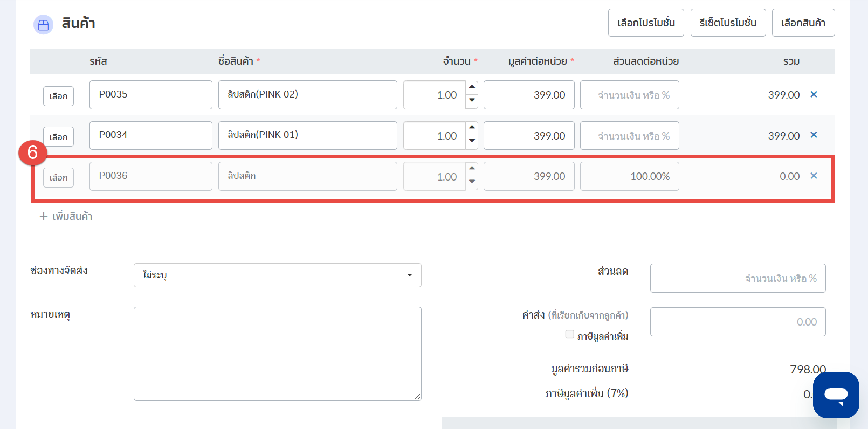This screenshot has width=868, height=429.
Task: Click the เพิ่มสินค้า add product link
Action: [66, 216]
